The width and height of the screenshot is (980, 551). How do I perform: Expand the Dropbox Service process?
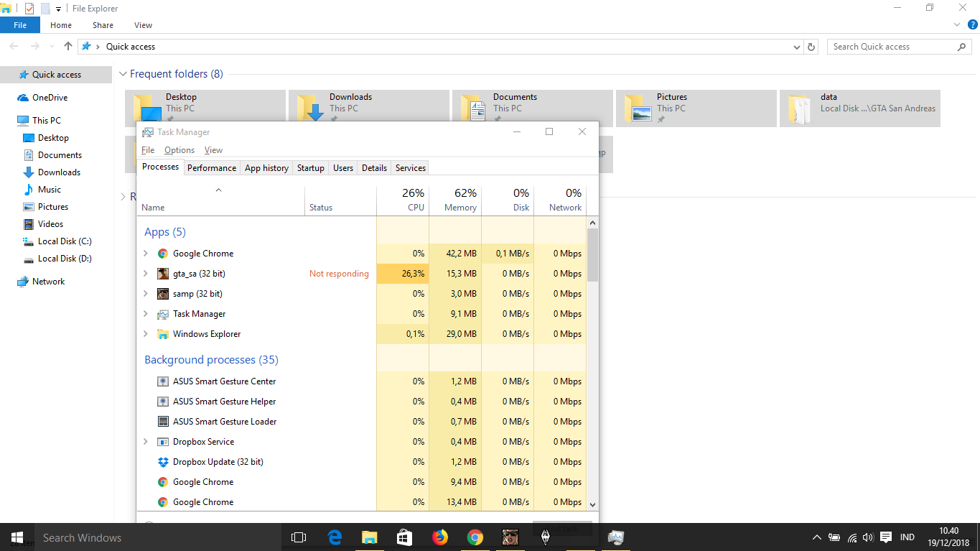click(146, 442)
